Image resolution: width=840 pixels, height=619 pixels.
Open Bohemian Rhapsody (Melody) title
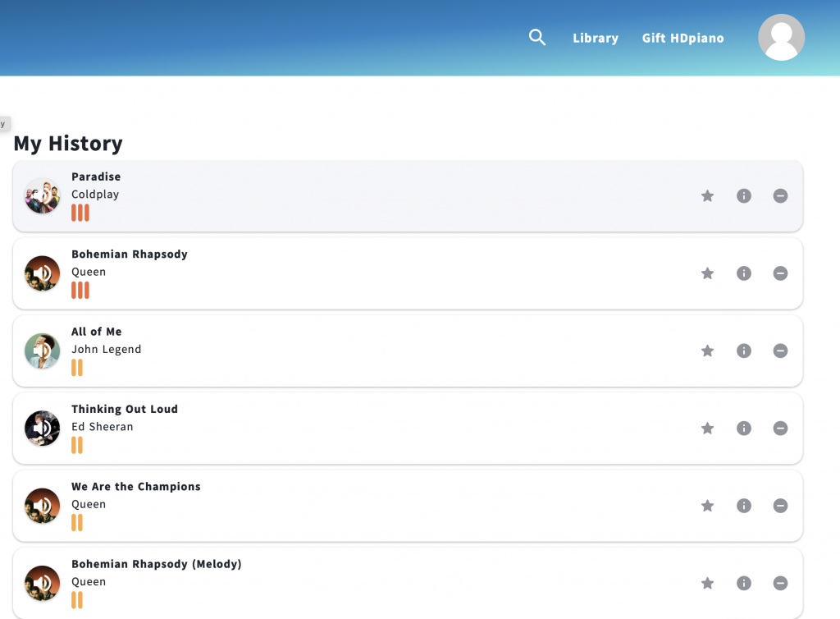[x=157, y=564]
